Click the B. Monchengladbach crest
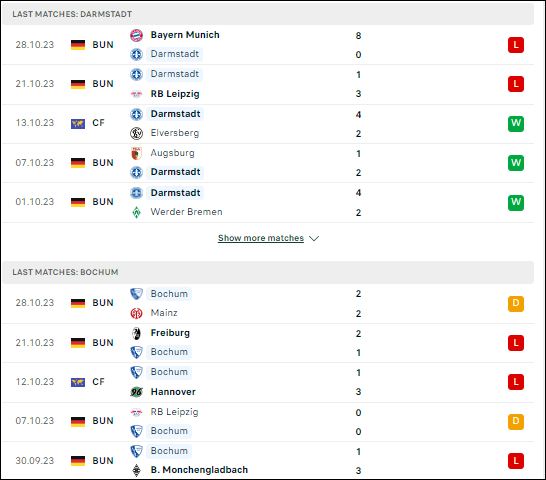This screenshot has height=480, width=546. pos(136,470)
